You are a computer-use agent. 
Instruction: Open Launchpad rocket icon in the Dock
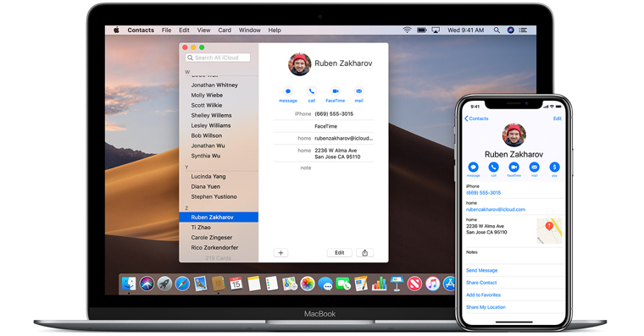(164, 284)
